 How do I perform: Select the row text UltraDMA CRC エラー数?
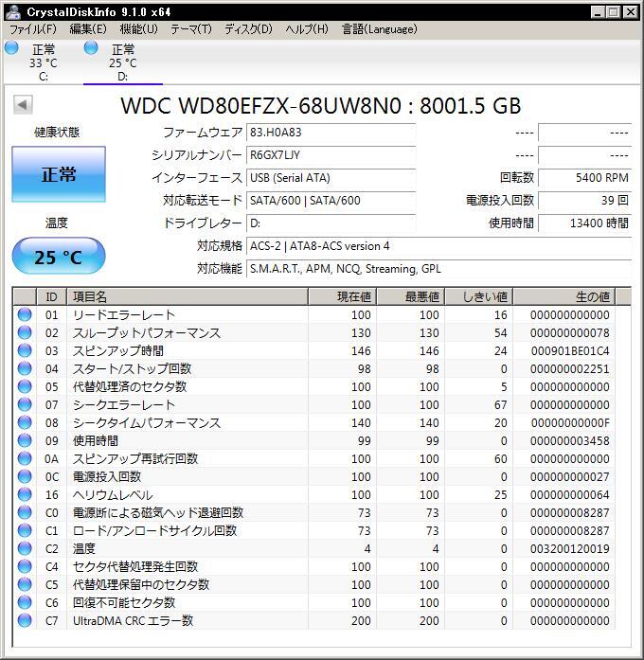coord(133,621)
